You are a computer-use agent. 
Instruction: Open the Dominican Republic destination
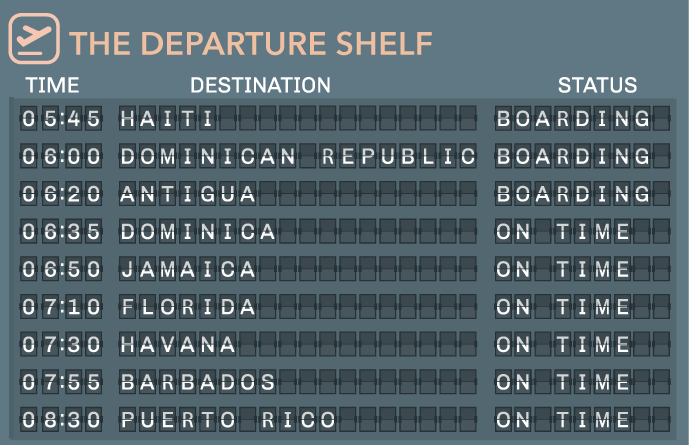pyautogui.click(x=298, y=156)
